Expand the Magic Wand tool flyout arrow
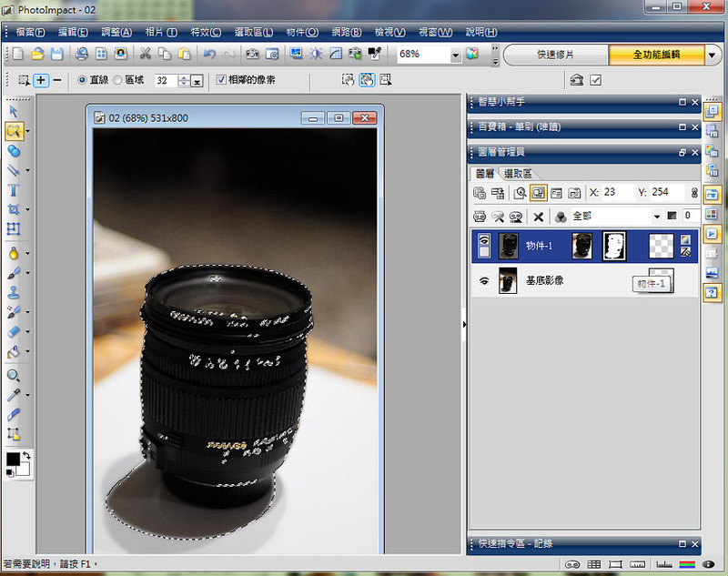Image resolution: width=728 pixels, height=576 pixels. pyautogui.click(x=28, y=132)
